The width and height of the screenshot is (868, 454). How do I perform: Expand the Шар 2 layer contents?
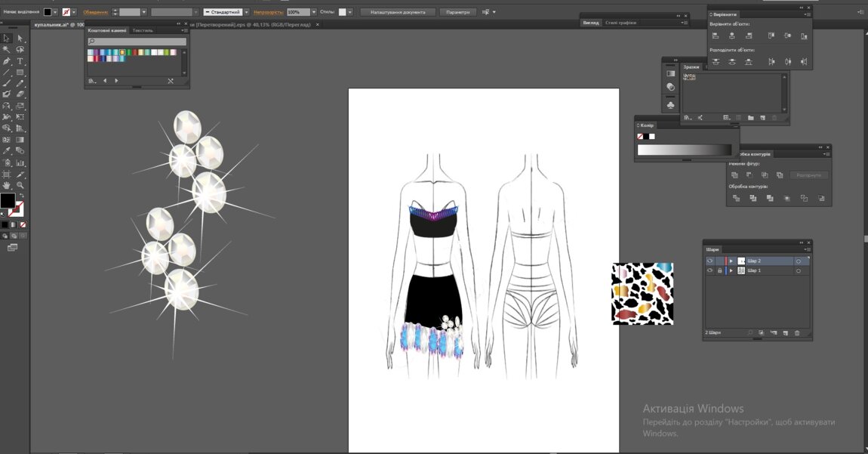click(731, 261)
